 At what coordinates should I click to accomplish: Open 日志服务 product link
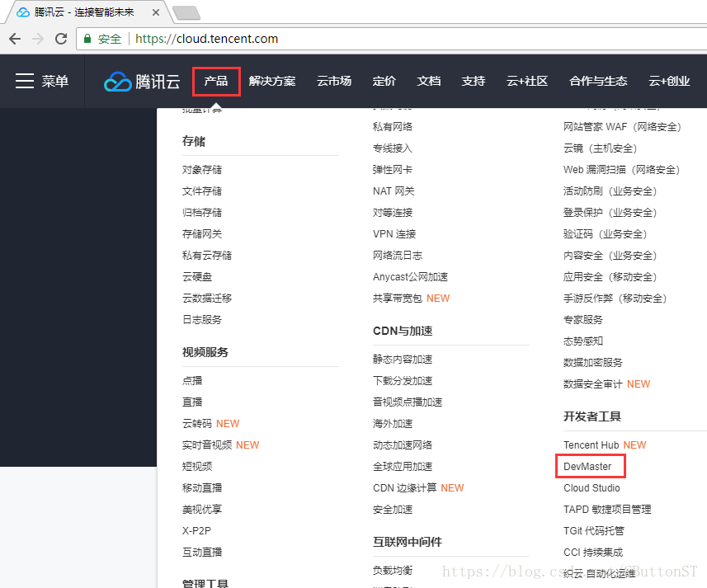pyautogui.click(x=202, y=319)
